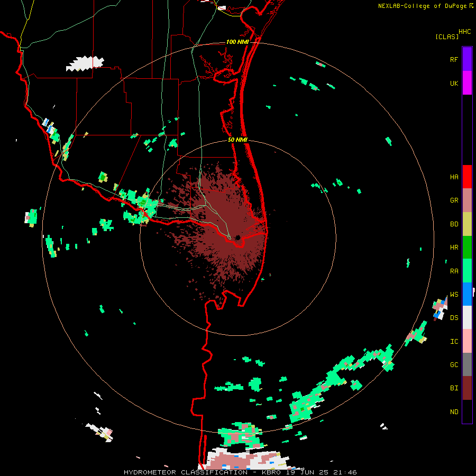Click the 'GR' legend label
The height and width of the screenshot is (476, 476).
coord(454,200)
